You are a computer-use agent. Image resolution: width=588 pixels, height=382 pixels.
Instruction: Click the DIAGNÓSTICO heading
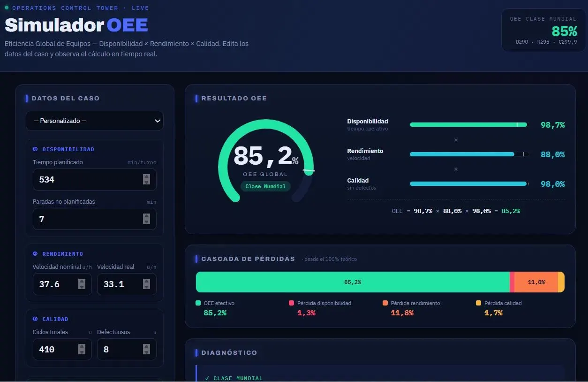(229, 353)
